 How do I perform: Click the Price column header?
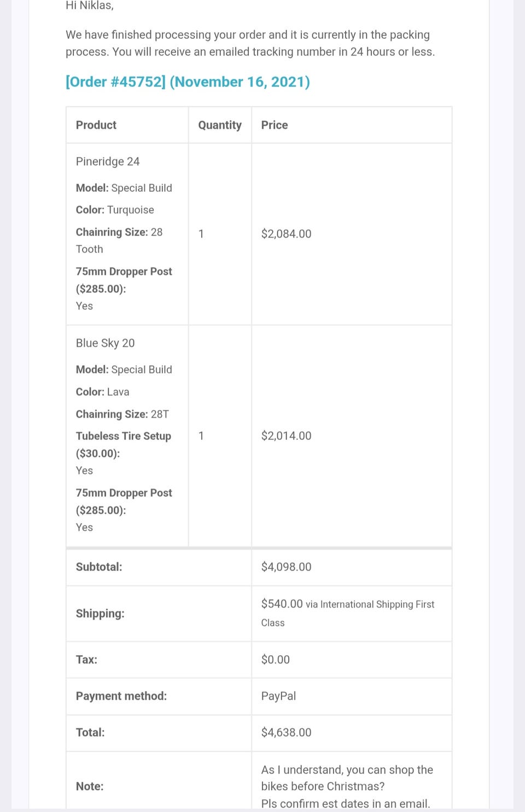pyautogui.click(x=275, y=125)
